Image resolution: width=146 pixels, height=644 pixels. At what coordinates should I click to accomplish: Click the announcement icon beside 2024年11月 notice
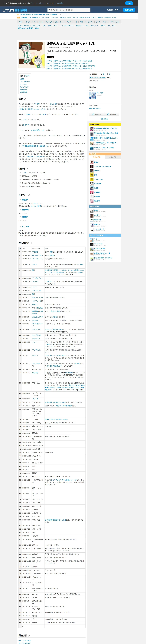click(18, 15)
